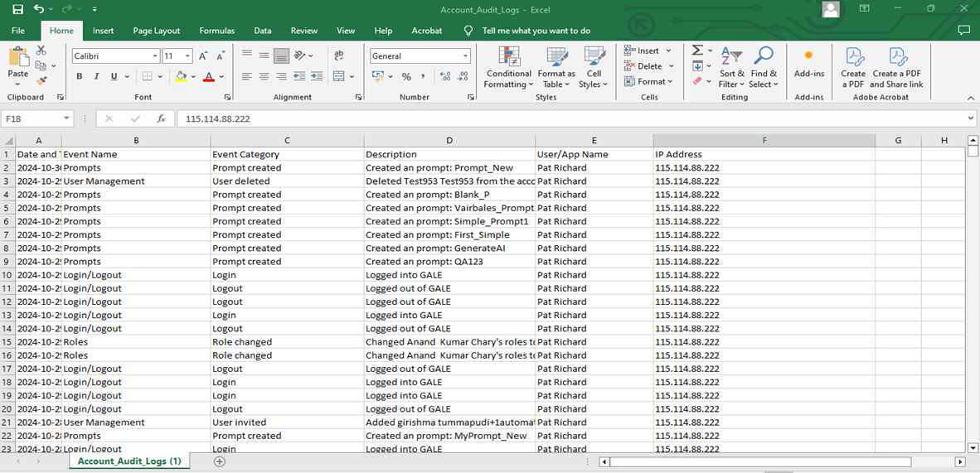
Task: Apply Percent Style to selected cell
Action: click(x=406, y=77)
